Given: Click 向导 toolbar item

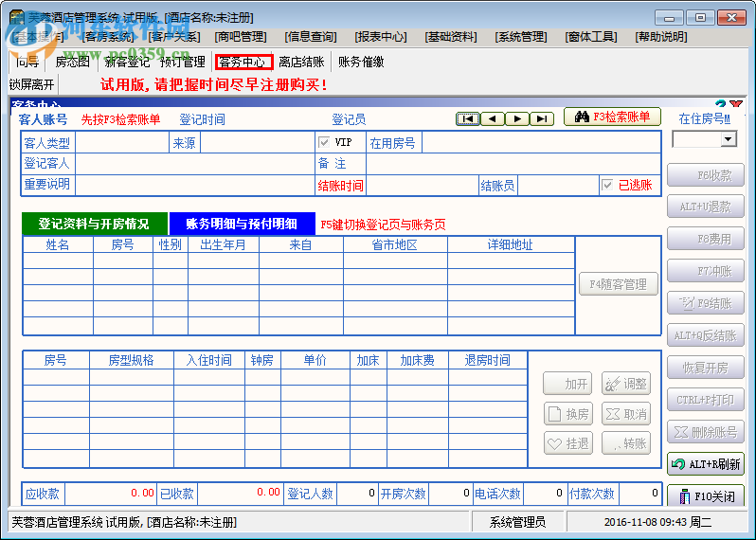Looking at the screenshot, I should (x=27, y=62).
